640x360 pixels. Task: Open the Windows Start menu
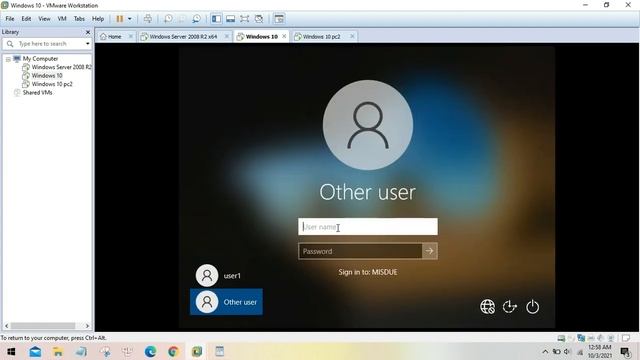coord(11,351)
